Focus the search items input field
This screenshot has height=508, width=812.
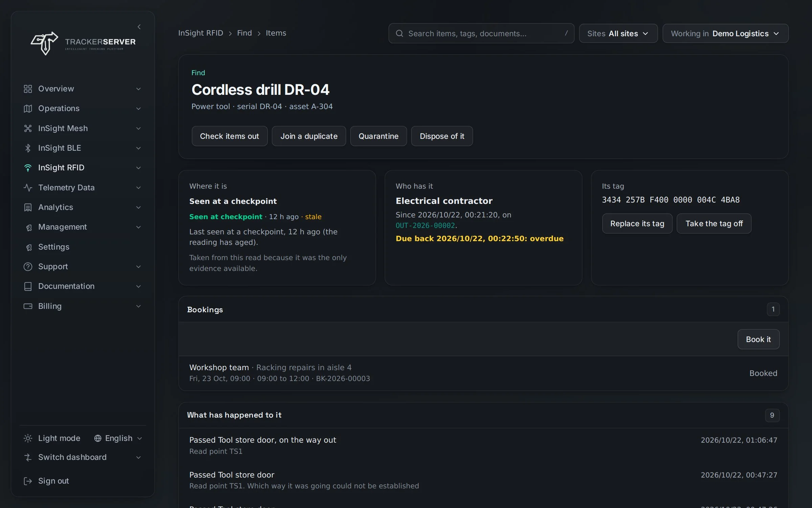481,33
